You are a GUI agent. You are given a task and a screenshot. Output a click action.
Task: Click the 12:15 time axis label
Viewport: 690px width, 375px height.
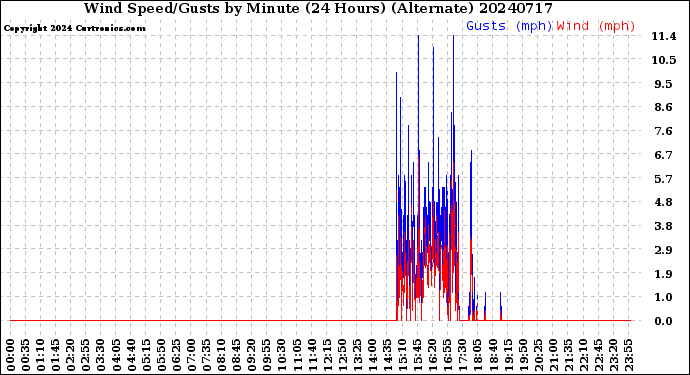[x=327, y=355]
